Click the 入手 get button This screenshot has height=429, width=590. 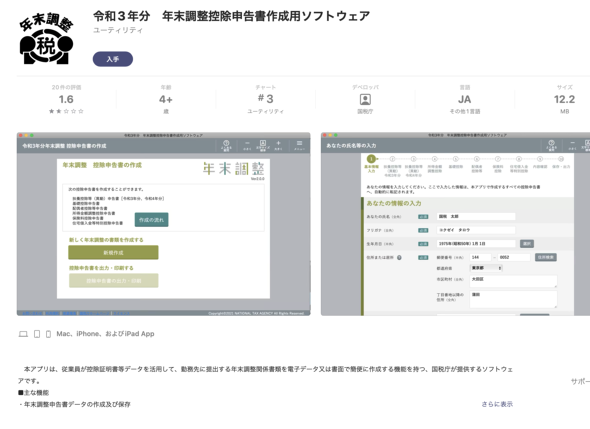[x=113, y=59]
